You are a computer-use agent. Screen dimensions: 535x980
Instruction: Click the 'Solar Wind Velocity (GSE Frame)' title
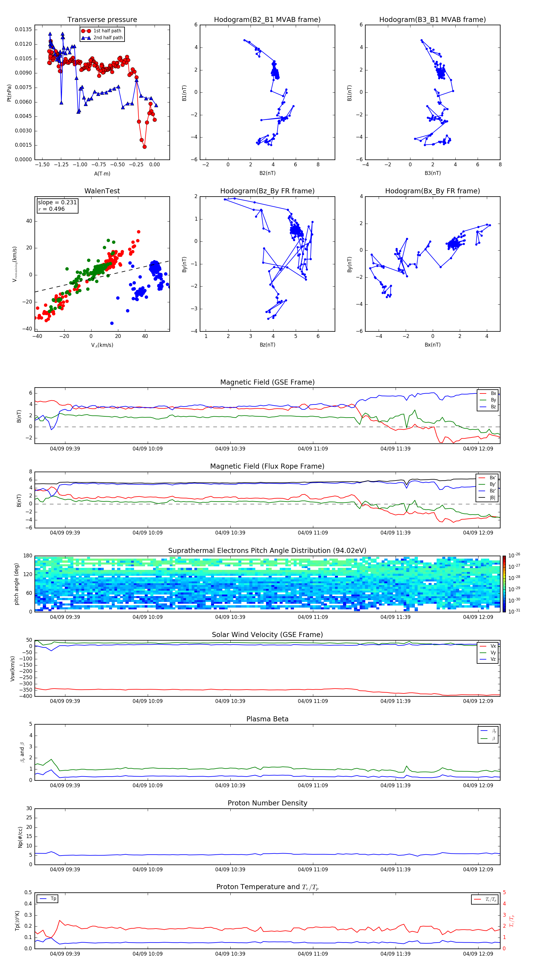pyautogui.click(x=267, y=635)
